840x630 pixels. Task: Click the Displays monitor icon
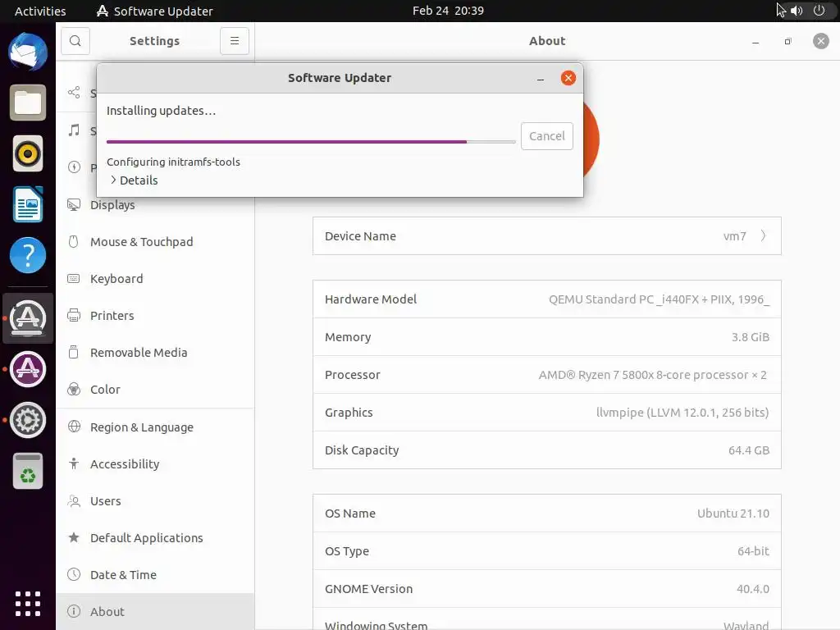[x=74, y=204]
